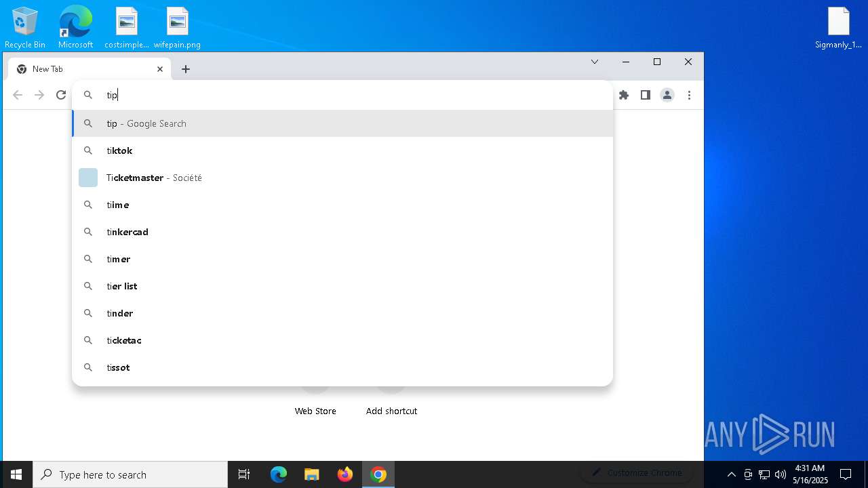Open Task View on taskbar
Image resolution: width=868 pixels, height=488 pixels.
click(x=244, y=474)
